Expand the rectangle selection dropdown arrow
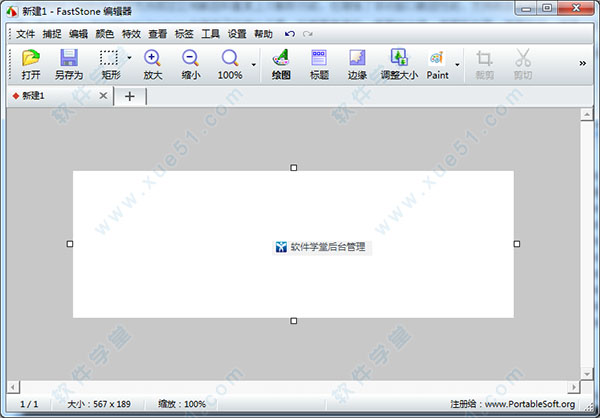Screen dimensions: 600x418 point(129,58)
